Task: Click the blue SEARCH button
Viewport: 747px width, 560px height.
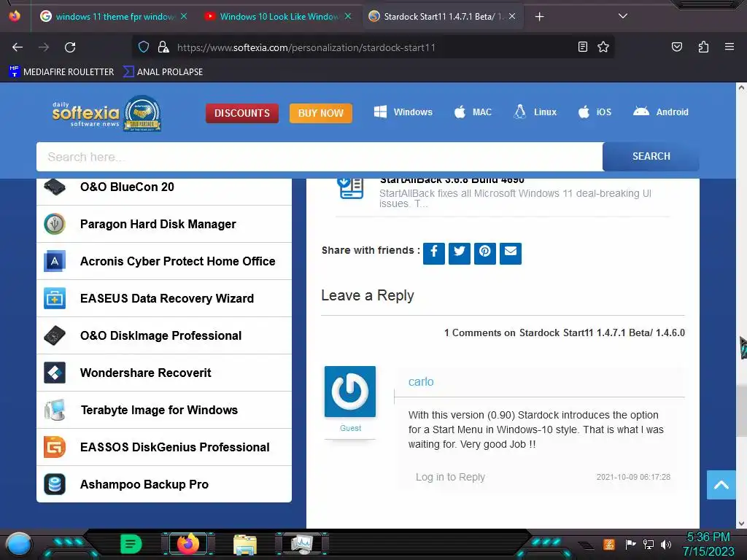Action: [651, 156]
